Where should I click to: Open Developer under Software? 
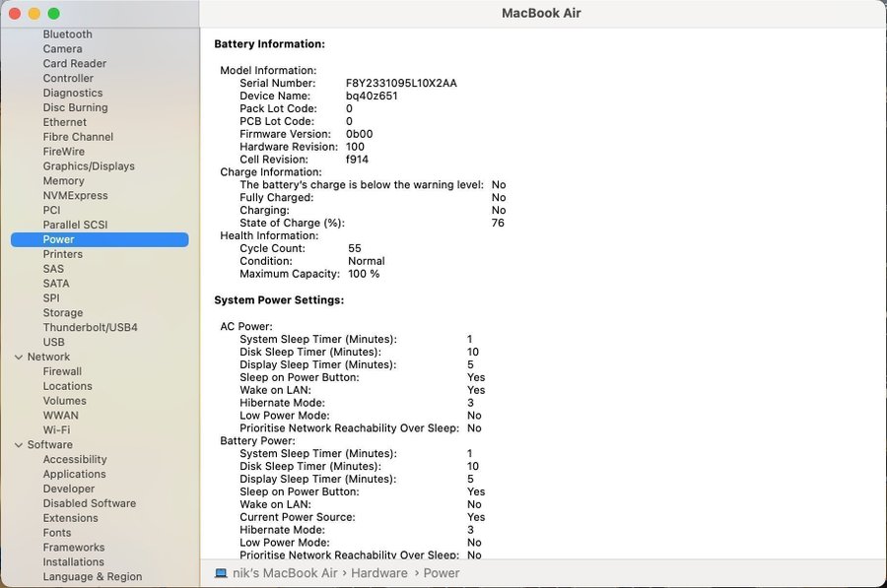[68, 490]
